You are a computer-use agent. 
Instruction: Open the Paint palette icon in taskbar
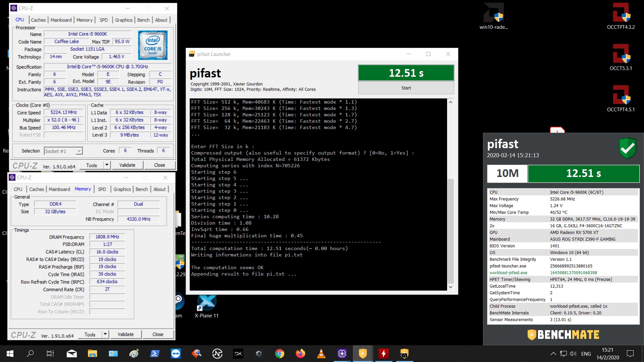click(x=134, y=354)
